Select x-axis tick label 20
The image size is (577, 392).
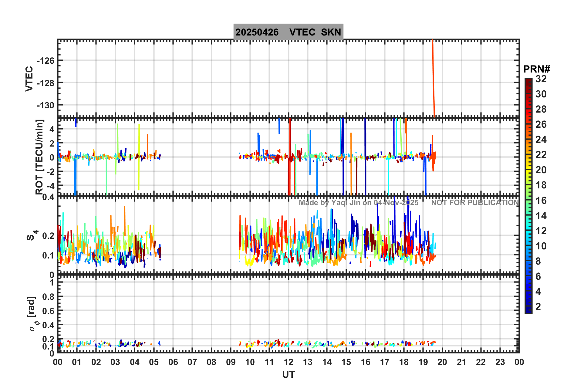pyautogui.click(x=442, y=362)
